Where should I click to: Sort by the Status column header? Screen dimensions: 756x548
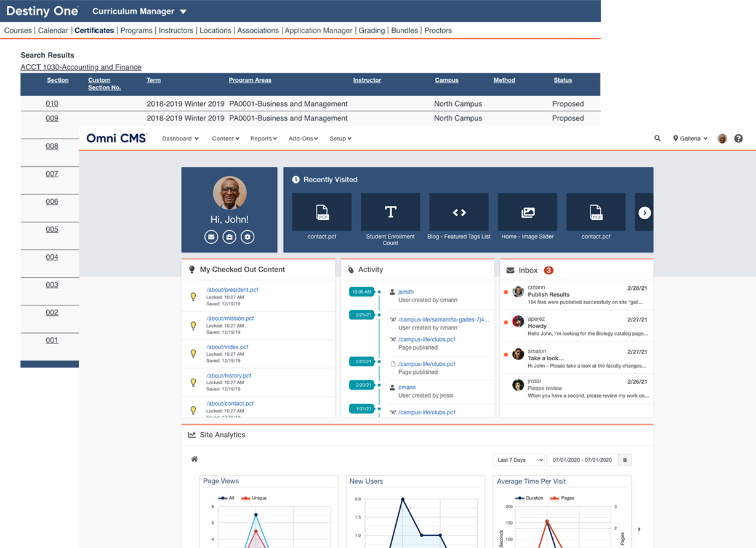pyautogui.click(x=563, y=80)
